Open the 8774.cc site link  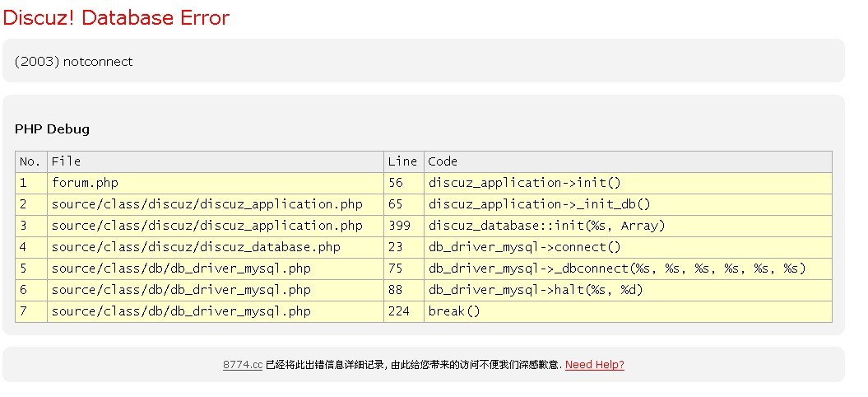coord(243,365)
